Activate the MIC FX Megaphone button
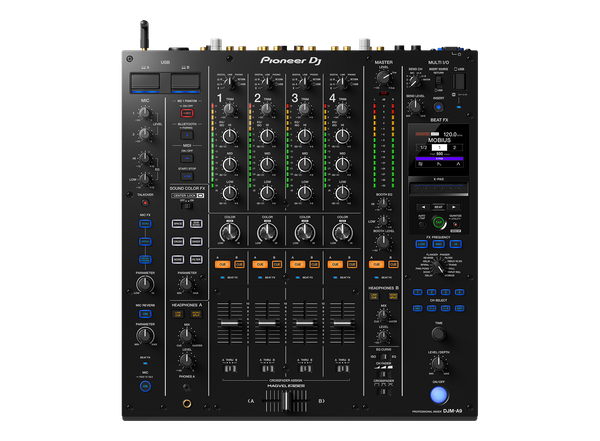This screenshot has height=441, width=600. (x=145, y=260)
